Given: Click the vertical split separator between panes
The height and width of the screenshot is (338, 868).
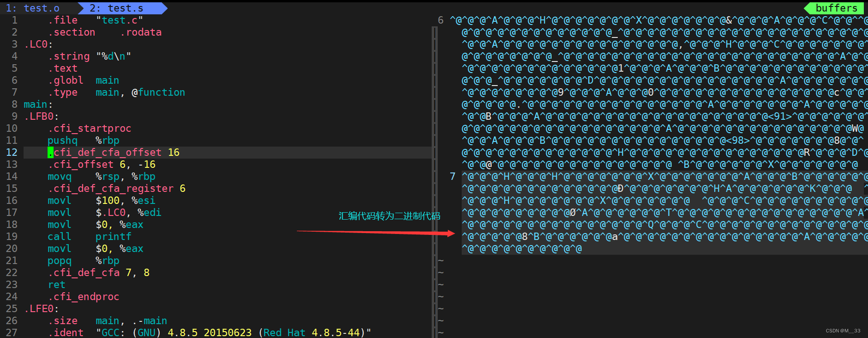Looking at the screenshot, I should (434, 182).
